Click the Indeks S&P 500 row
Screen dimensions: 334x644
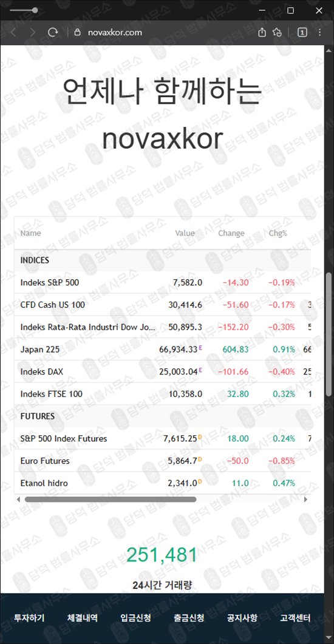point(162,282)
